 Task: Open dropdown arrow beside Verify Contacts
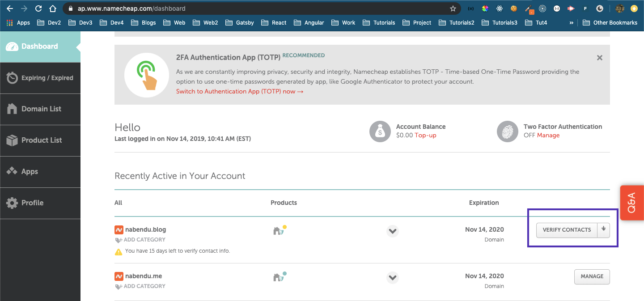click(x=603, y=229)
